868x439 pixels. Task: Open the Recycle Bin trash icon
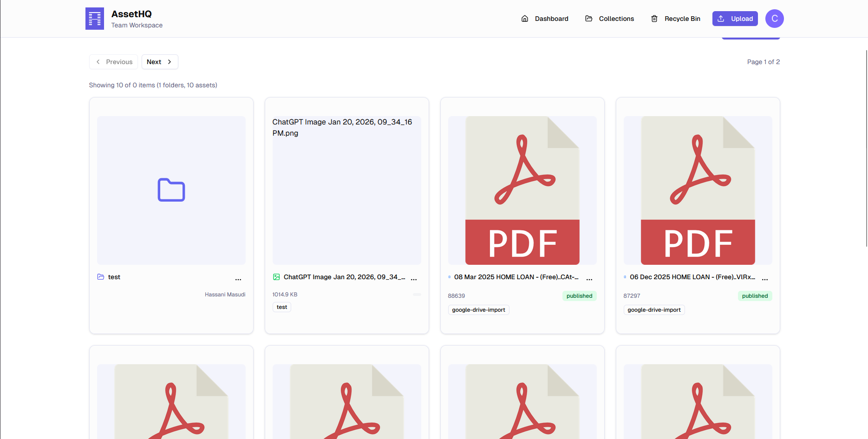point(654,19)
